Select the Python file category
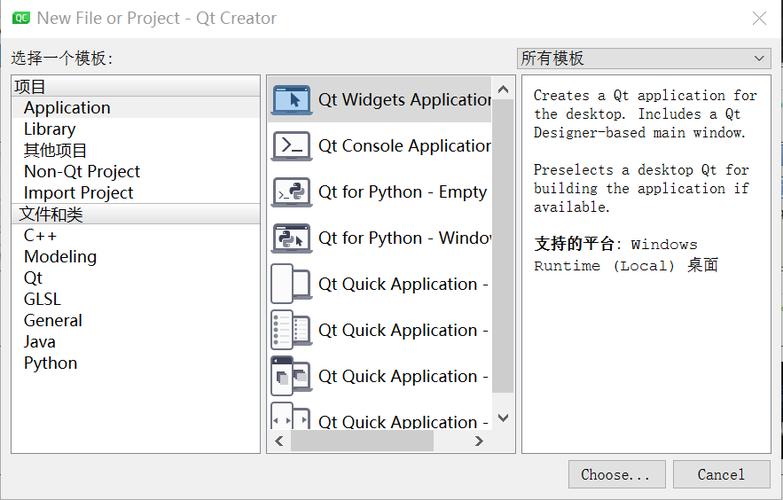Viewport: 783px width, 500px height. (x=136, y=363)
